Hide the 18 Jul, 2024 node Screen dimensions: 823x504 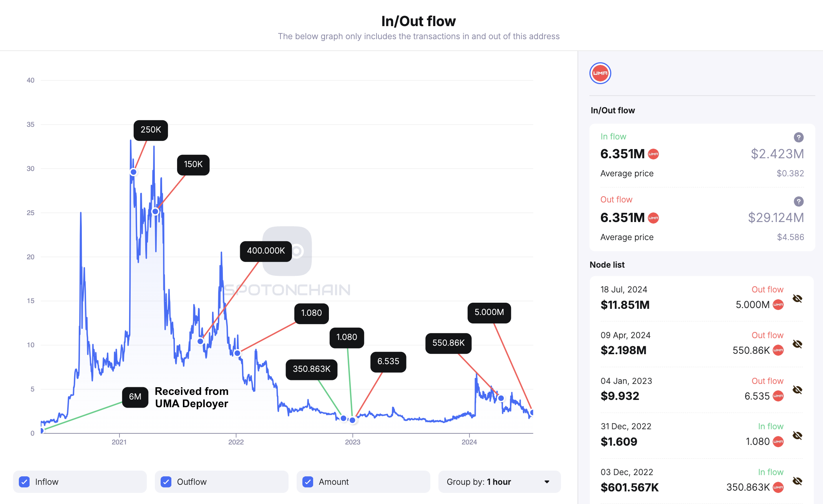(x=797, y=298)
